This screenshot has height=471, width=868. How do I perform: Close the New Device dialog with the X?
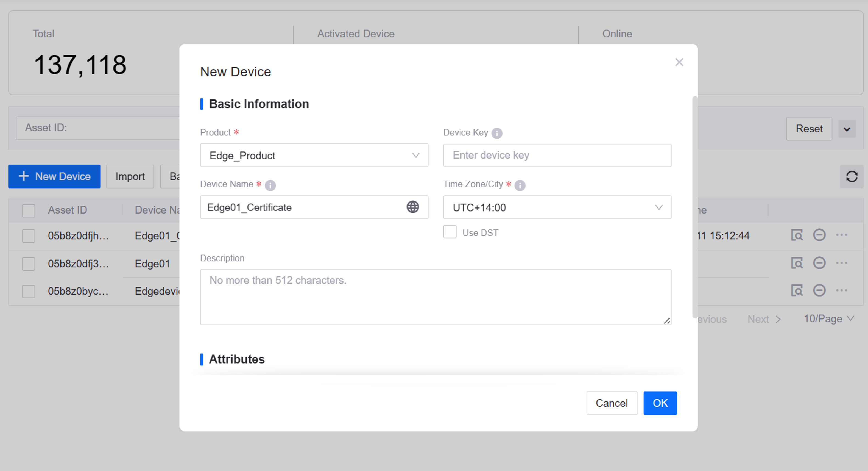pos(679,62)
